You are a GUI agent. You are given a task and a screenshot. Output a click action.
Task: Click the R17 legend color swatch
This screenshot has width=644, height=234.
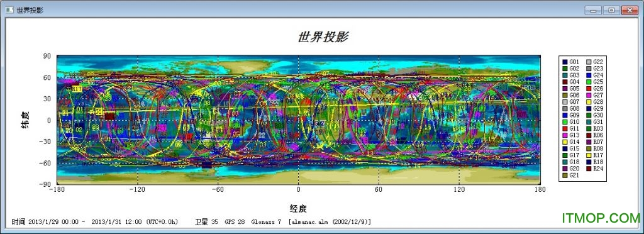click(x=589, y=155)
